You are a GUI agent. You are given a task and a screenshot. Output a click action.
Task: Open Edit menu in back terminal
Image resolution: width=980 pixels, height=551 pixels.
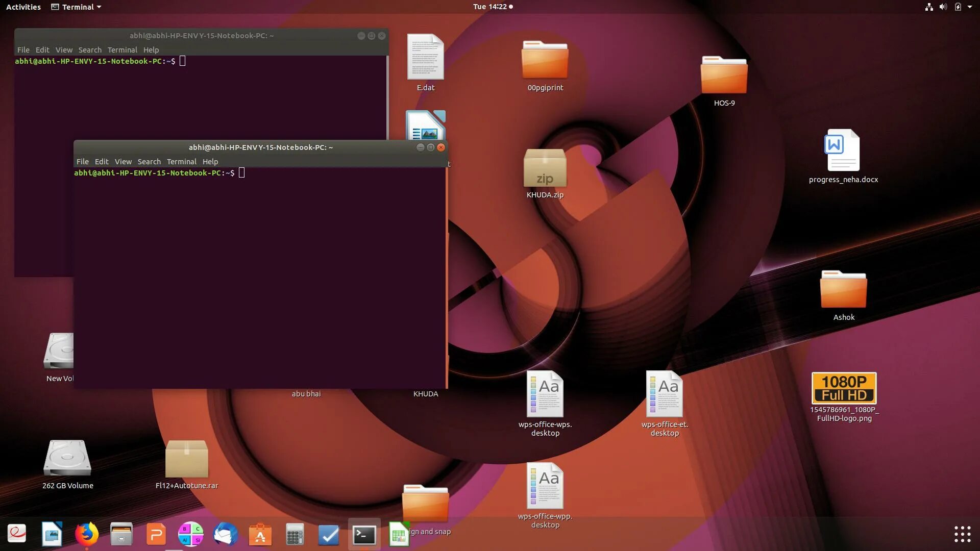[42, 49]
